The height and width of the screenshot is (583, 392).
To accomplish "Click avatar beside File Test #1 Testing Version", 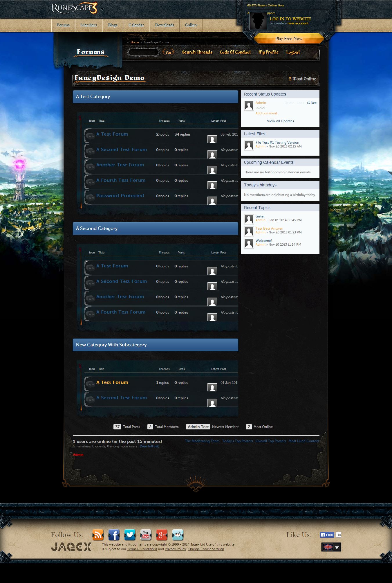I will [249, 145].
